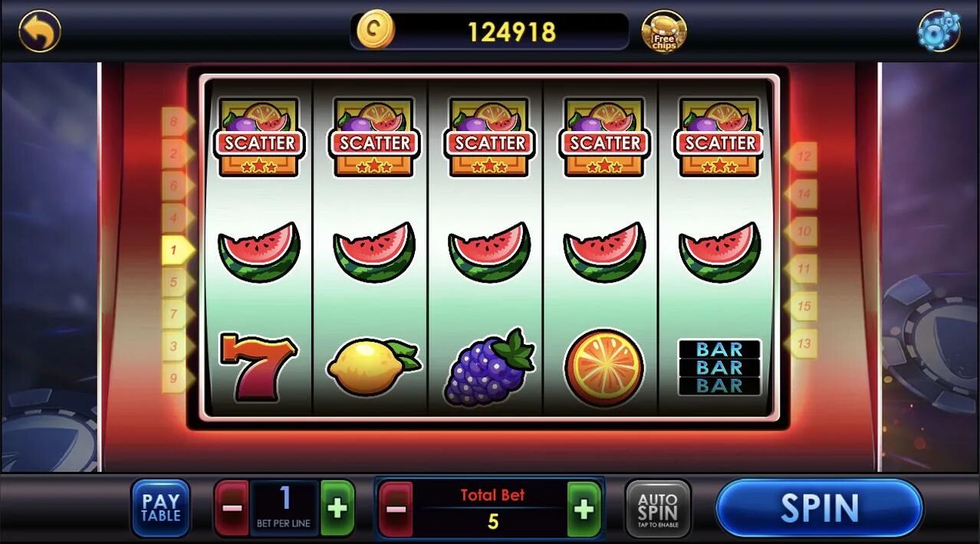The height and width of the screenshot is (544, 980).
Task: Select payline marker 12 on the right
Action: pyautogui.click(x=800, y=156)
